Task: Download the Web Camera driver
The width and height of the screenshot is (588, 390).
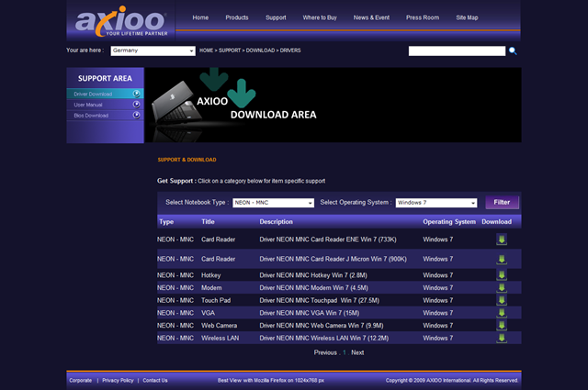Action: tap(502, 326)
